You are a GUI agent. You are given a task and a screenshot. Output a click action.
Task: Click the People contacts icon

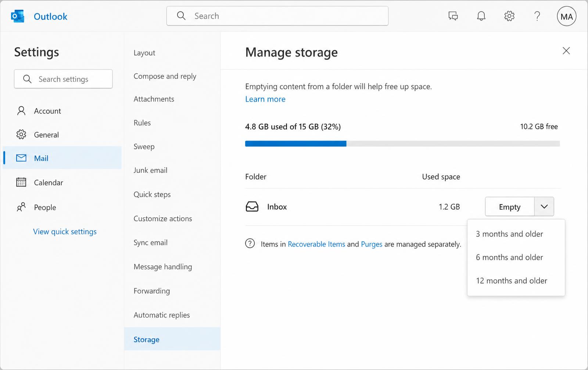pos(21,207)
